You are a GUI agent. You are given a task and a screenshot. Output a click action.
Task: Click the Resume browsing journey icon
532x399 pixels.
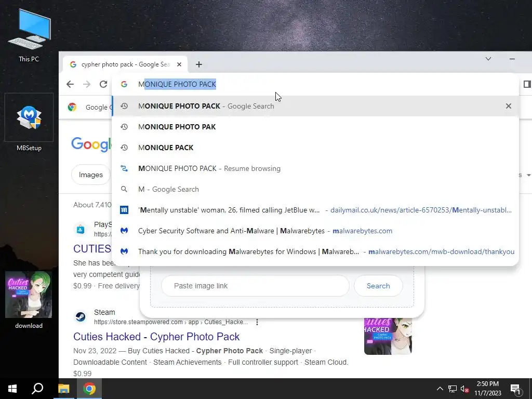[124, 169]
